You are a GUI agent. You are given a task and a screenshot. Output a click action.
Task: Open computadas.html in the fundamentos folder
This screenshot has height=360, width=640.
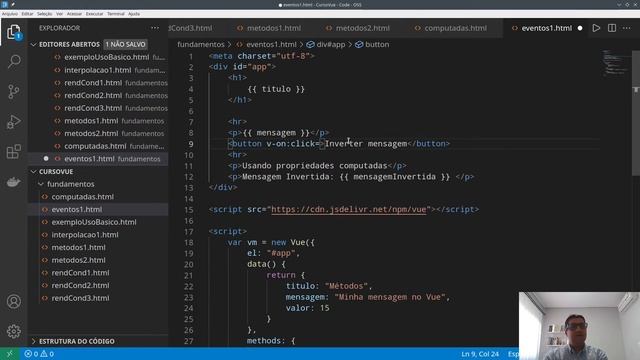pyautogui.click(x=99, y=197)
